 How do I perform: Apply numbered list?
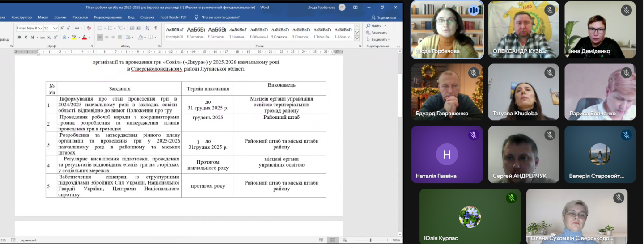110,28
